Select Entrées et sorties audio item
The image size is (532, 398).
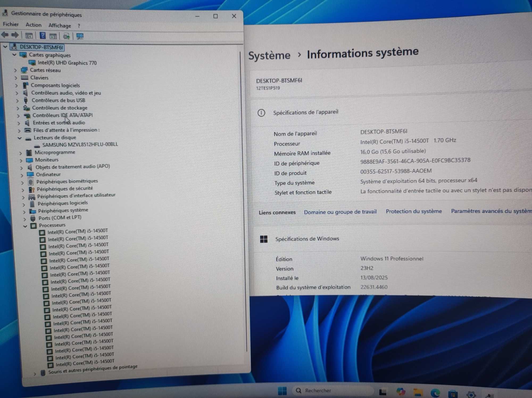(x=59, y=123)
